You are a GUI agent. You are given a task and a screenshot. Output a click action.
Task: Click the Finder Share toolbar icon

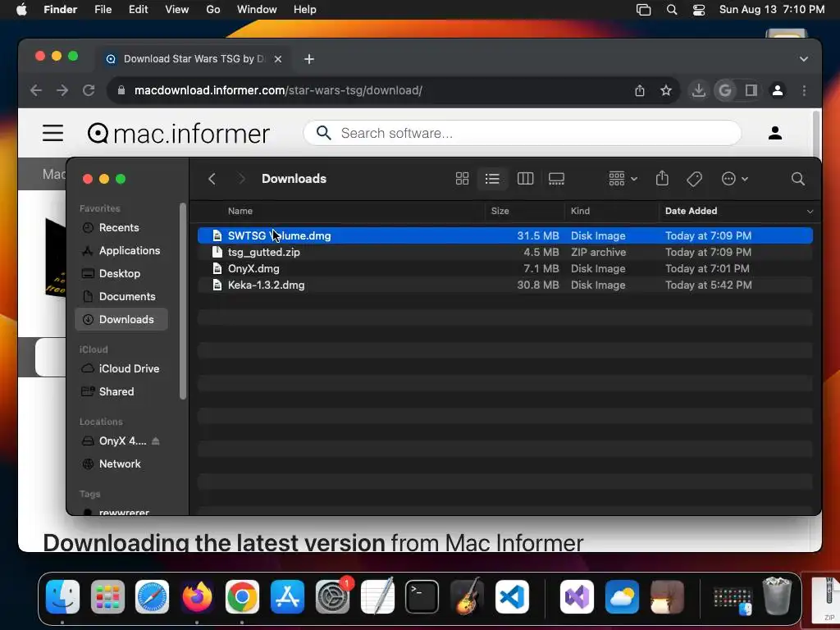click(662, 178)
